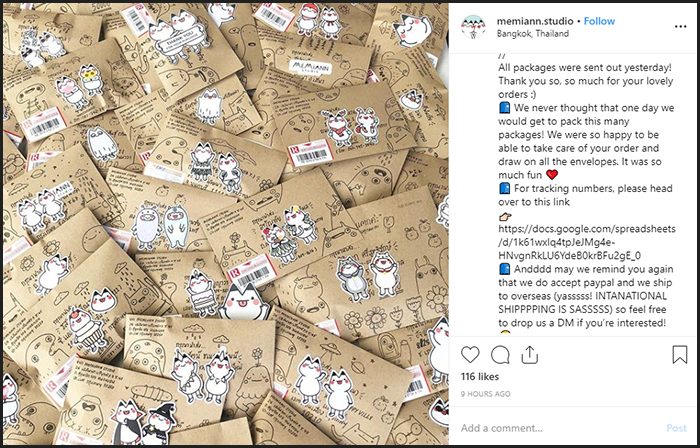This screenshot has width=700, height=448.
Task: Share the post using the upload icon
Action: (x=529, y=355)
